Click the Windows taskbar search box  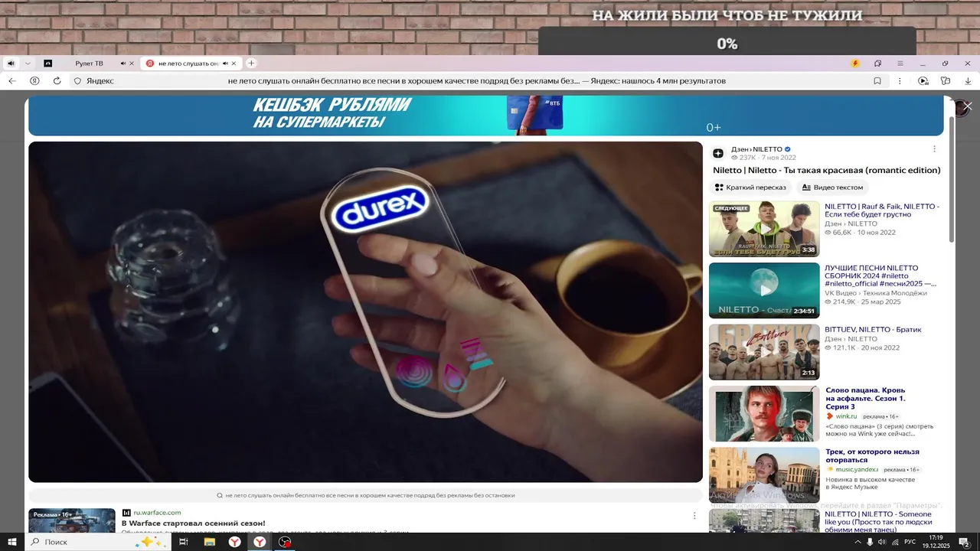(x=97, y=542)
